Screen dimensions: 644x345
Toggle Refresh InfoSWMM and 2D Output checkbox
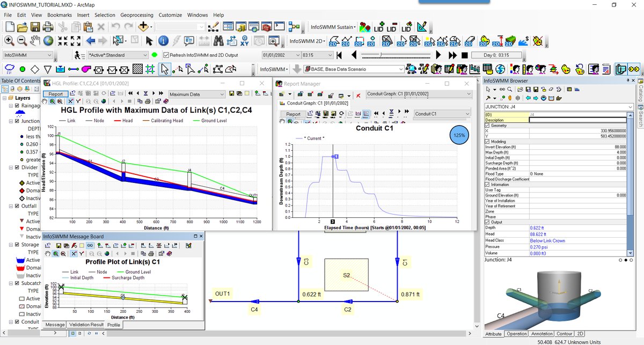pyautogui.click(x=166, y=55)
